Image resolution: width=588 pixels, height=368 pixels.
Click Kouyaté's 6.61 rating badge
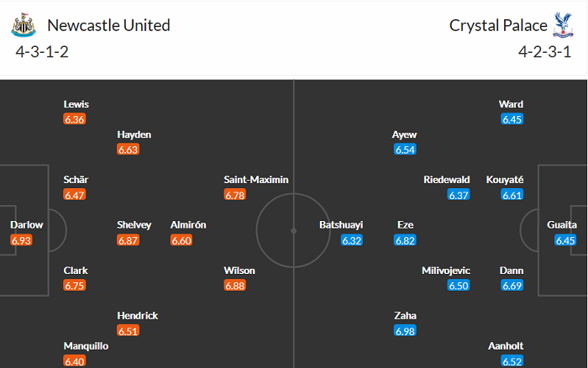[x=512, y=195]
